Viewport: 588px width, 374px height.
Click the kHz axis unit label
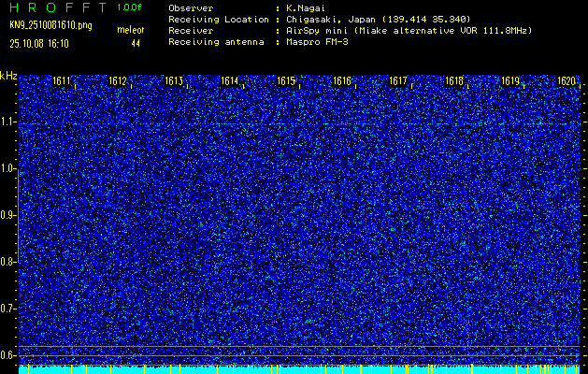pyautogui.click(x=8, y=76)
